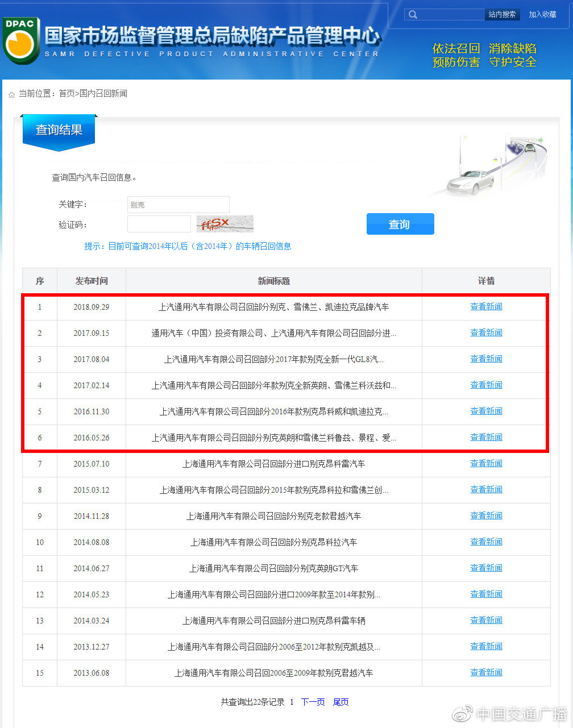Select title 上海通用汽车有限公司召回部分别克英朗GT汽车
The image size is (573, 728).
pos(274,568)
